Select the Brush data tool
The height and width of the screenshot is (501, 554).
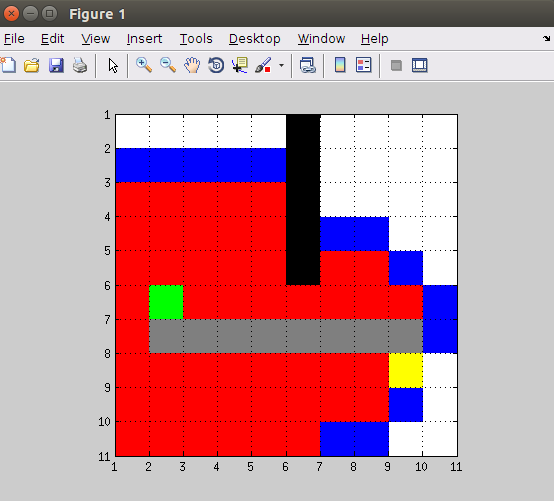[263, 65]
